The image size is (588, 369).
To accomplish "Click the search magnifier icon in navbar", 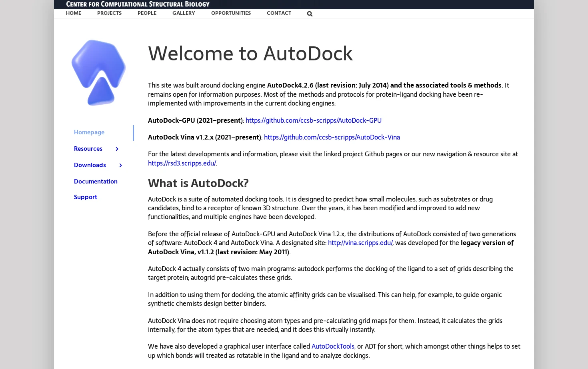I will pyautogui.click(x=310, y=14).
